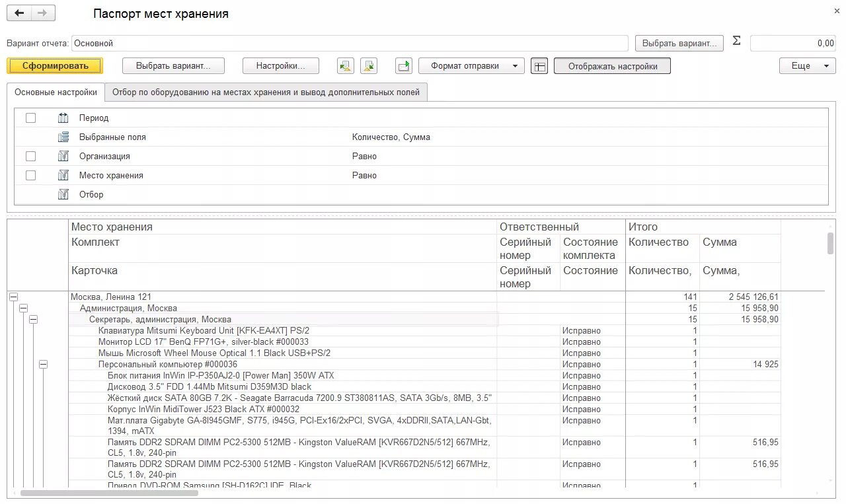Viewport: 846px width, 504px height.
Task: Select the Выбранные поля settings row
Action: pos(421,137)
